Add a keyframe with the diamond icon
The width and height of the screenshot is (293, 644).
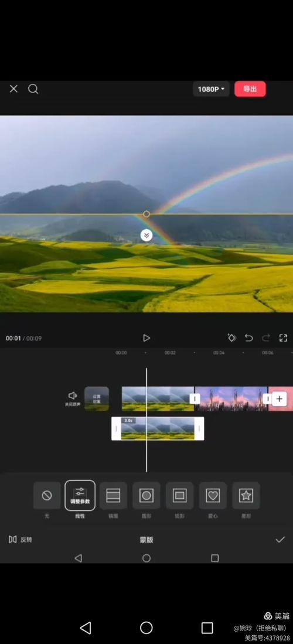point(232,338)
